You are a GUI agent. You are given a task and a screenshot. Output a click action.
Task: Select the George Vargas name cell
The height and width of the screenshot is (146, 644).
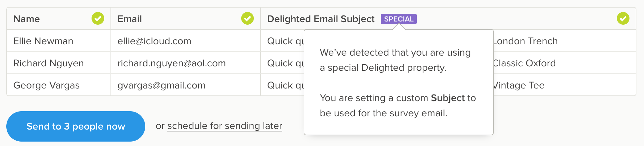point(46,85)
